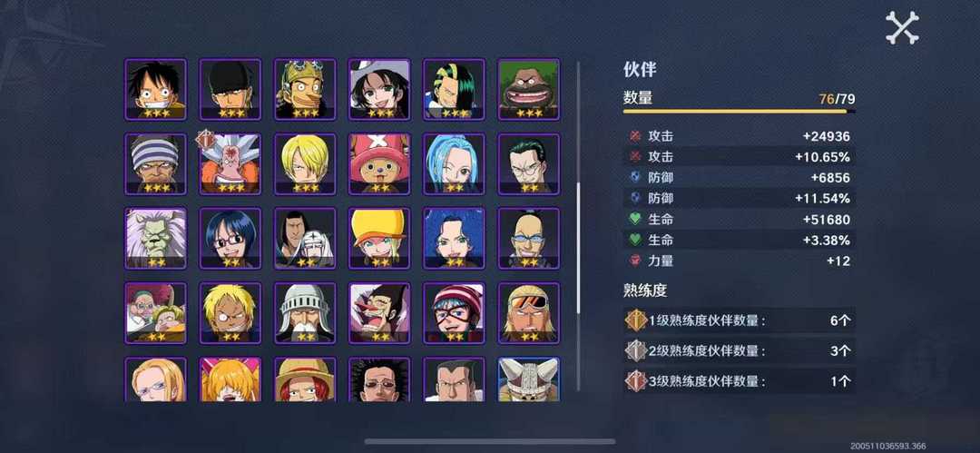The image size is (980, 453).
Task: Choose Usopp with goggles portrait
Action: [x=305, y=90]
